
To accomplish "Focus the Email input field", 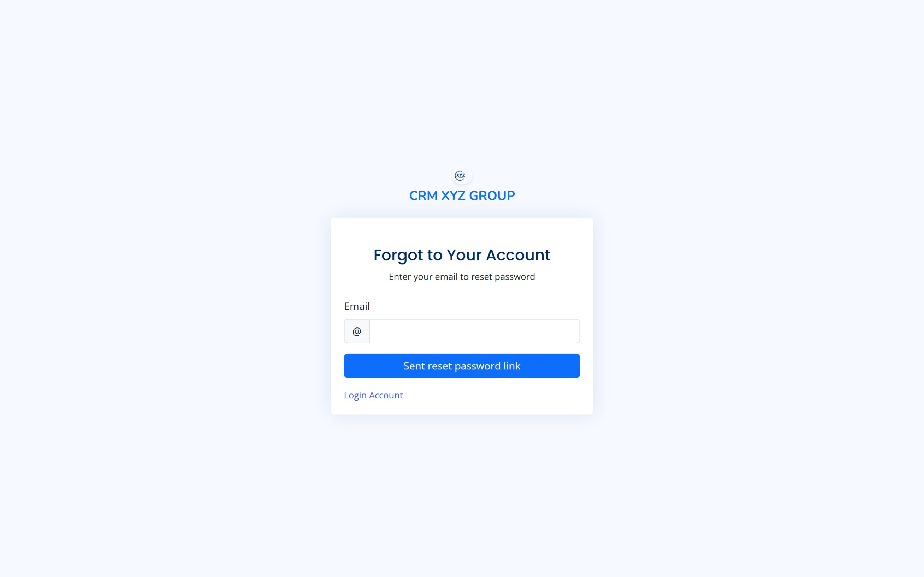I will click(x=475, y=331).
